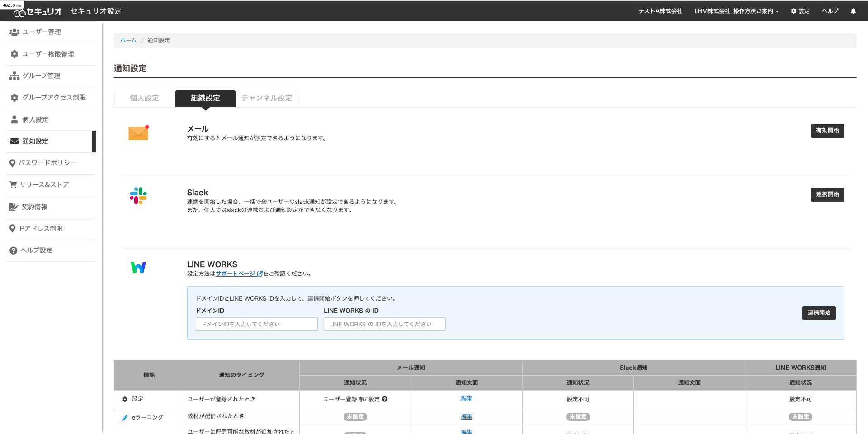The width and height of the screenshot is (868, 434).
Task: Click the 個人設定 person icon
Action: (14, 119)
